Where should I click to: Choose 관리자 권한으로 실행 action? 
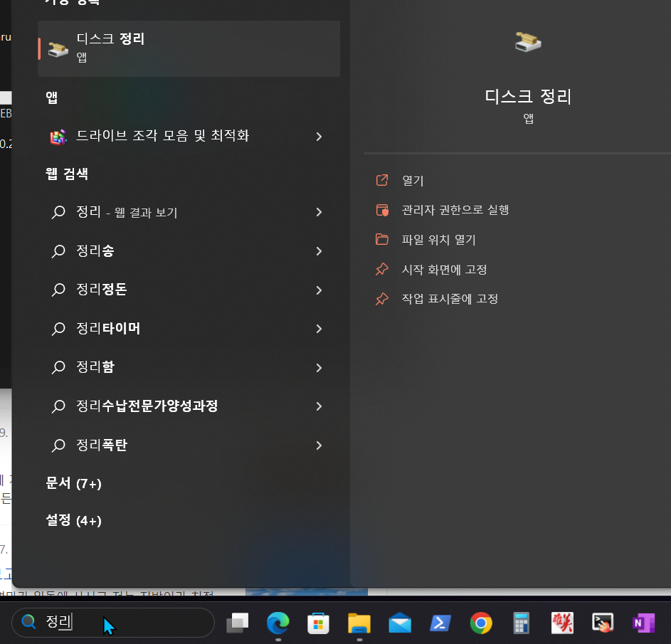(455, 210)
